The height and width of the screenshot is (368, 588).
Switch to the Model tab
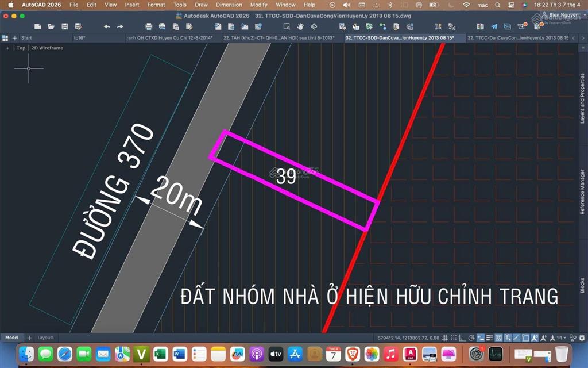tap(11, 338)
